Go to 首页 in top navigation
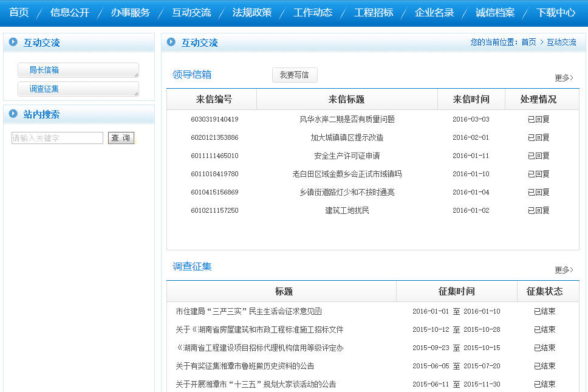The width and height of the screenshot is (588, 392). 19,12
